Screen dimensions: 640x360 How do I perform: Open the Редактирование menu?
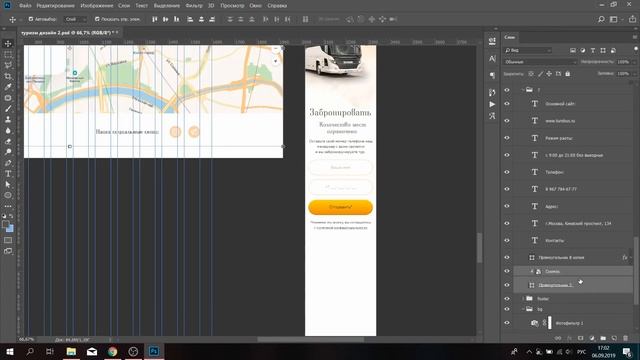56,6
